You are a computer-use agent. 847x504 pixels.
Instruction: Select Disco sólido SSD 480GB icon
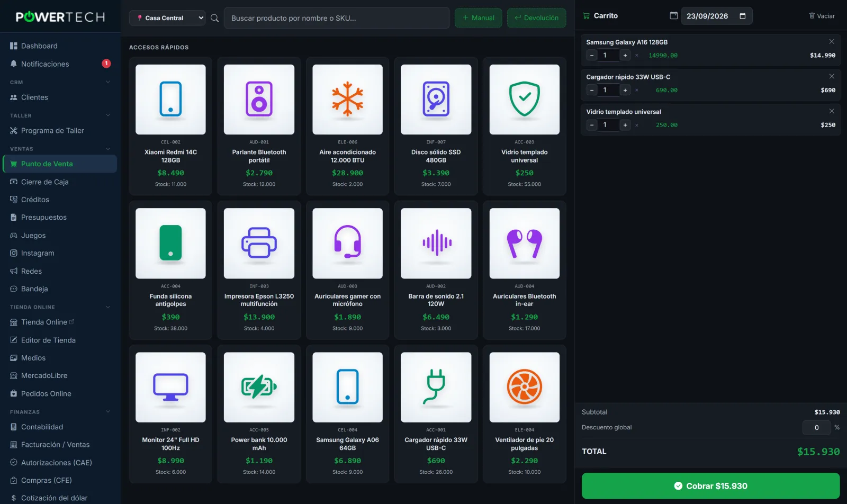click(x=436, y=100)
